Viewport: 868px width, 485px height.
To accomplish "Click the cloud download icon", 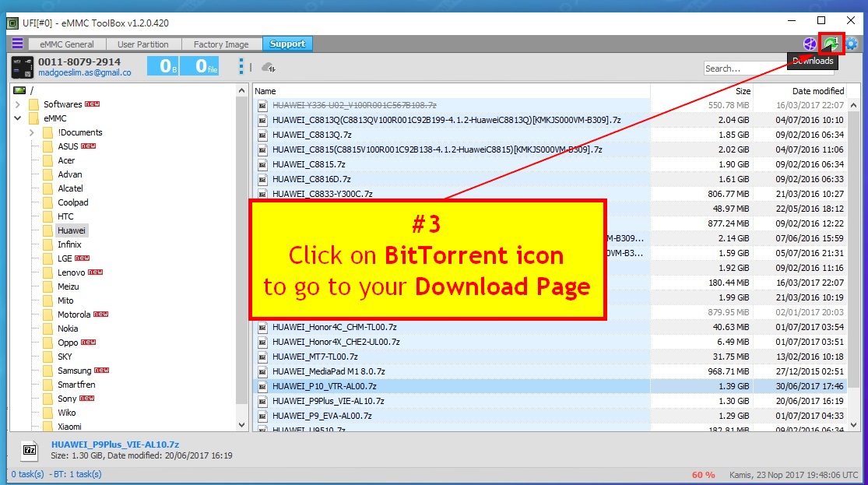I will (269, 68).
